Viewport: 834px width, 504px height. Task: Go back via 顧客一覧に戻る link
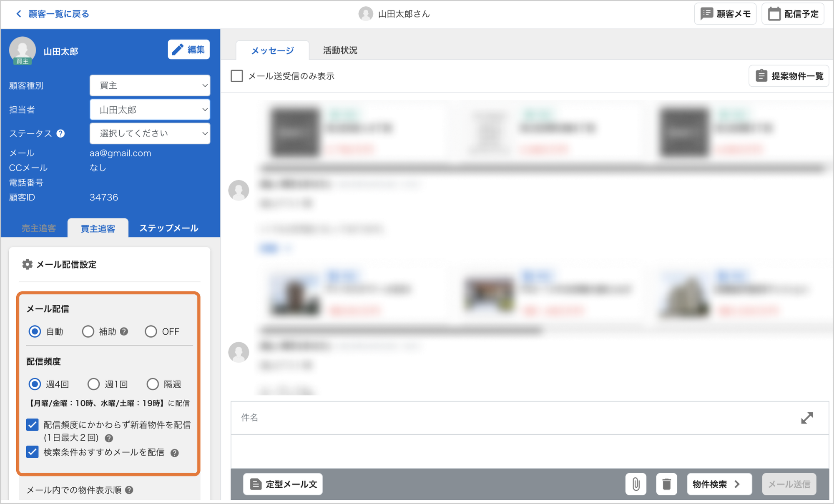tap(53, 14)
